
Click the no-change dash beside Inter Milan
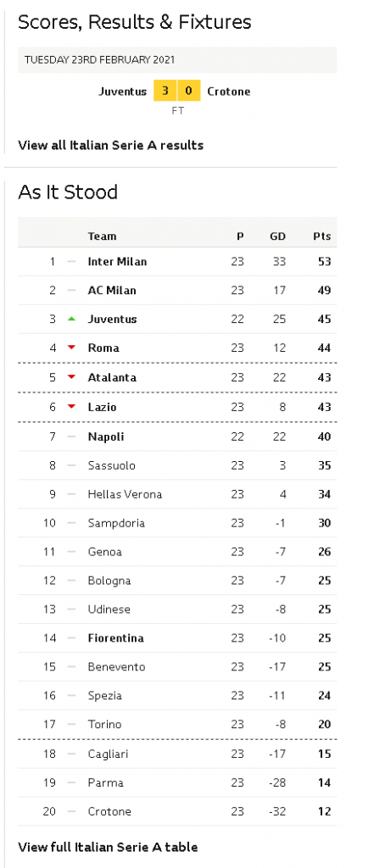coord(71,261)
